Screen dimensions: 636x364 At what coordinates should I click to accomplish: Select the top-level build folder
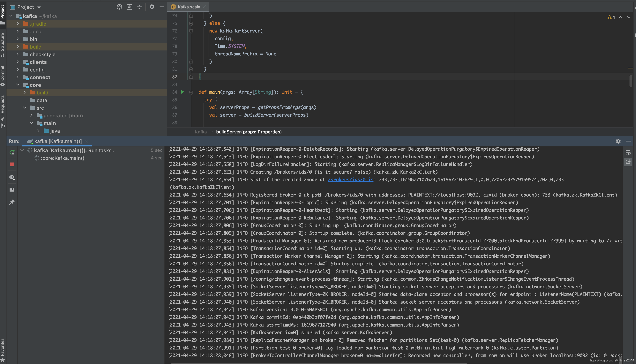(x=86, y=47)
